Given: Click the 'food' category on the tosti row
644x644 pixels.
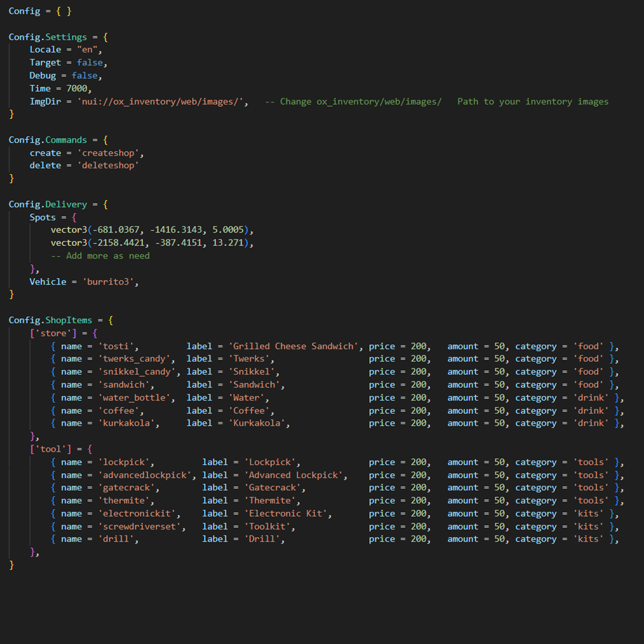Looking at the screenshot, I should click(588, 346).
